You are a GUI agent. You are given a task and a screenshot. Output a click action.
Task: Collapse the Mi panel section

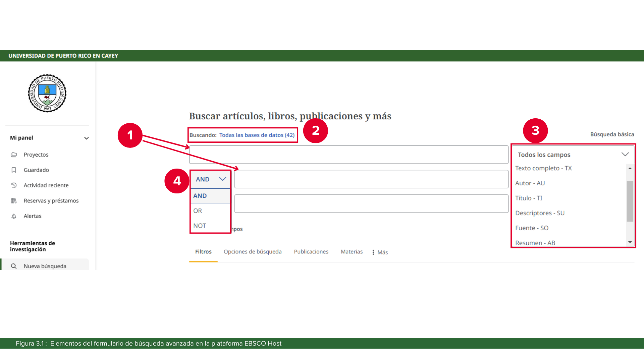(x=86, y=138)
